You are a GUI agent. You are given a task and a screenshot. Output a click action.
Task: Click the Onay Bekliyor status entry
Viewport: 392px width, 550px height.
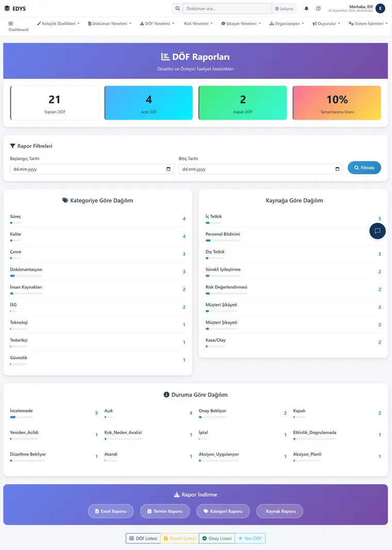click(x=242, y=413)
